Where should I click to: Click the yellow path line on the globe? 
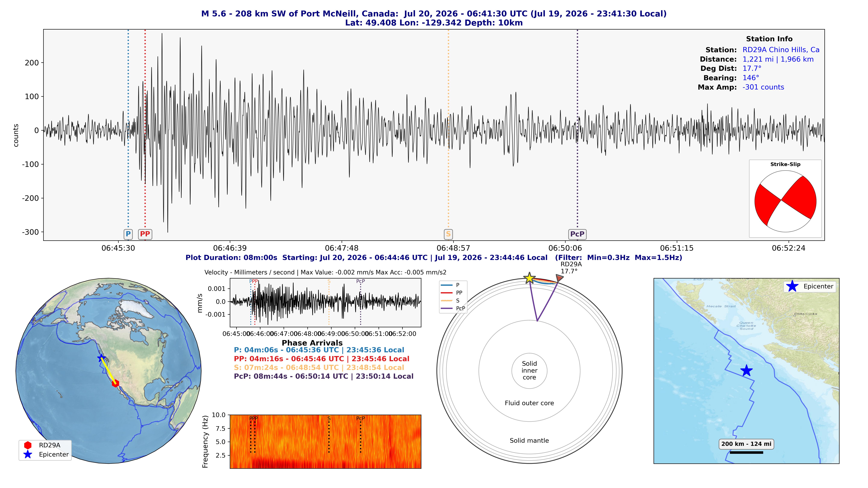[x=108, y=371]
